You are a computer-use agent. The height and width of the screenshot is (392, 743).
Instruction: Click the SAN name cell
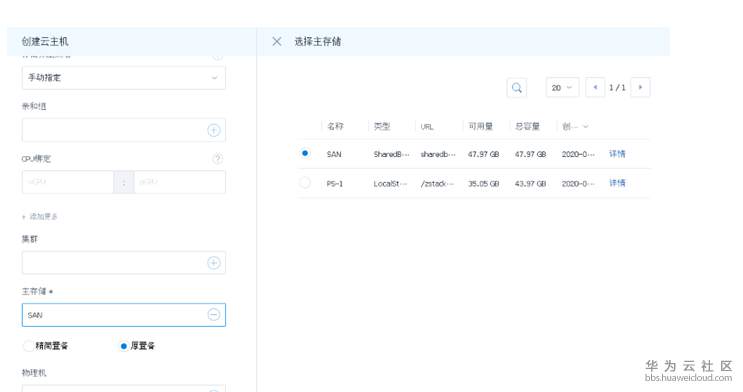(x=334, y=154)
